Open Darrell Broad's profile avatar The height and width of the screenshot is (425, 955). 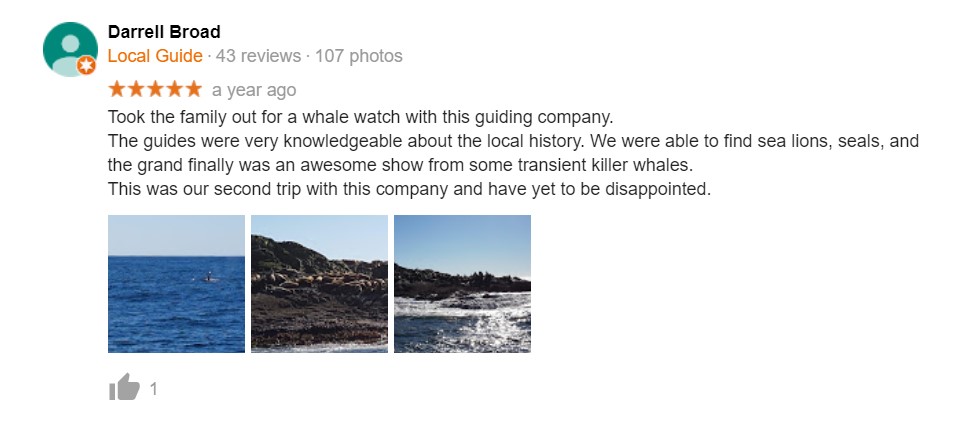point(70,49)
